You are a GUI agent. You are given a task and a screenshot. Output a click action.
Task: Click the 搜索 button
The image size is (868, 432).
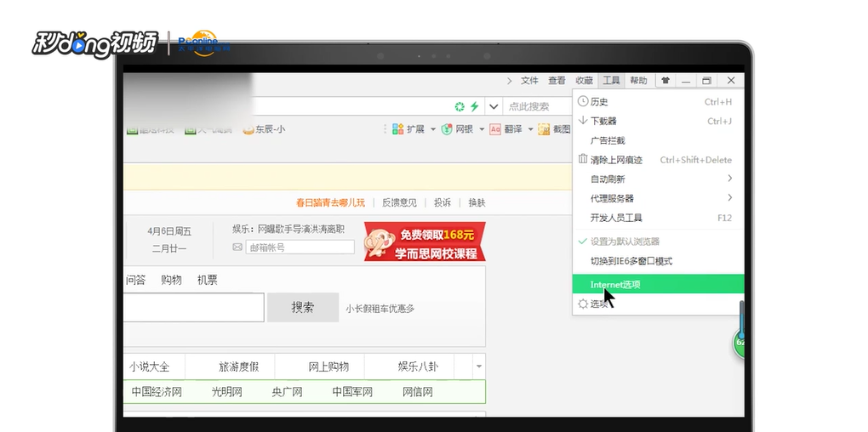[303, 308]
